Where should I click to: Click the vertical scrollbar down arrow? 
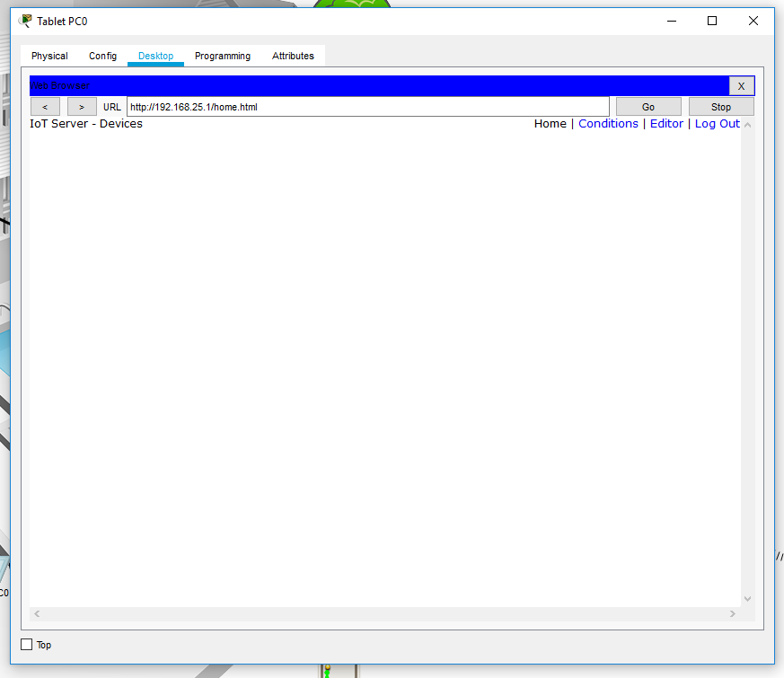tap(747, 598)
